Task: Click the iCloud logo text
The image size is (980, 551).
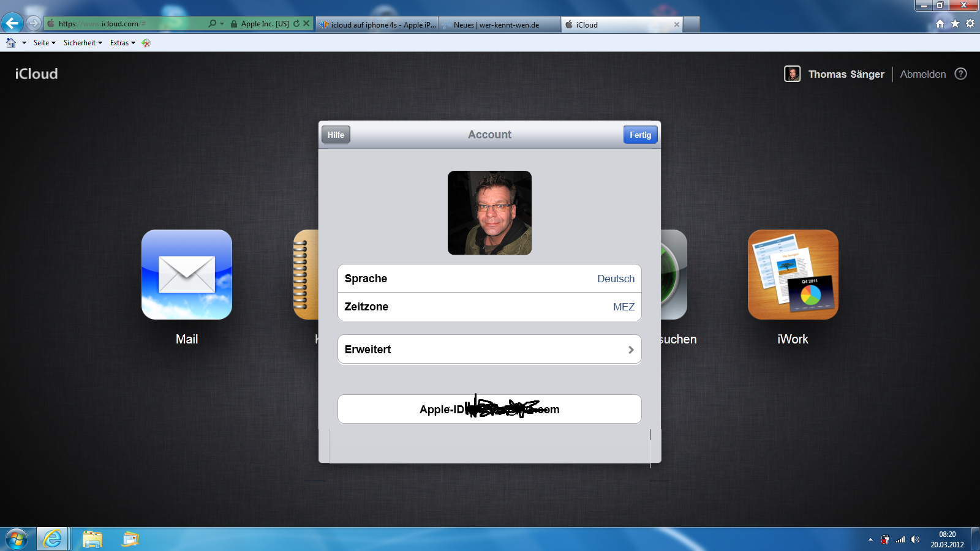Action: 37,73
